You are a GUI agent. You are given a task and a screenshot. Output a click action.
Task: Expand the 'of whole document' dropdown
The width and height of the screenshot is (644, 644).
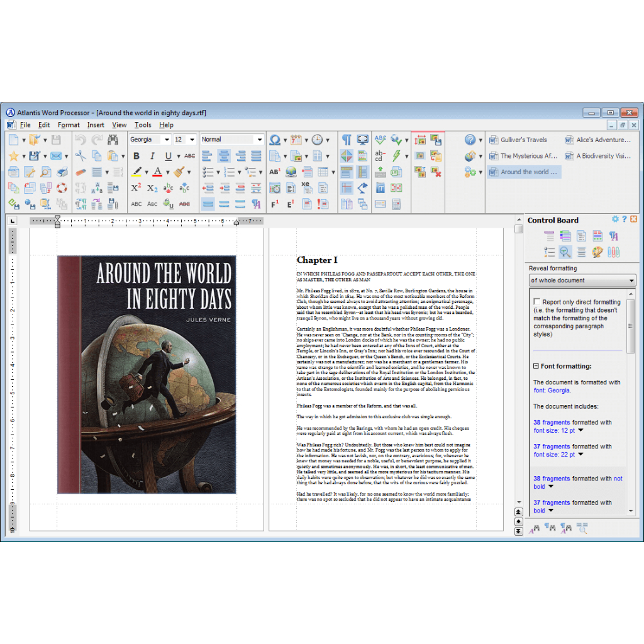tap(631, 280)
